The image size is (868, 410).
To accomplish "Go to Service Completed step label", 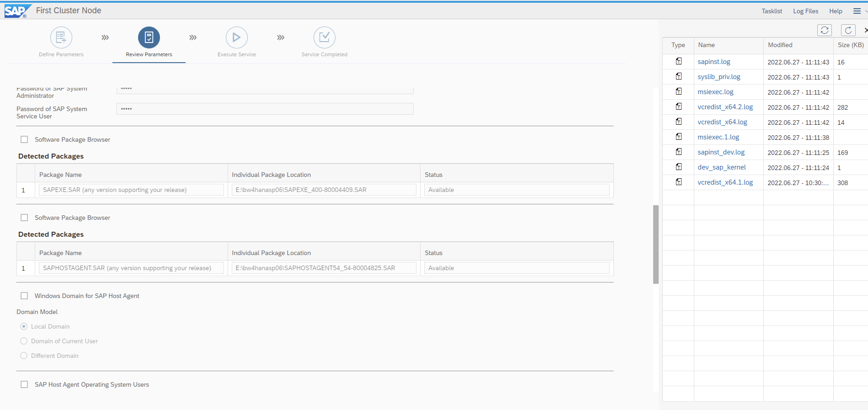I will point(325,54).
